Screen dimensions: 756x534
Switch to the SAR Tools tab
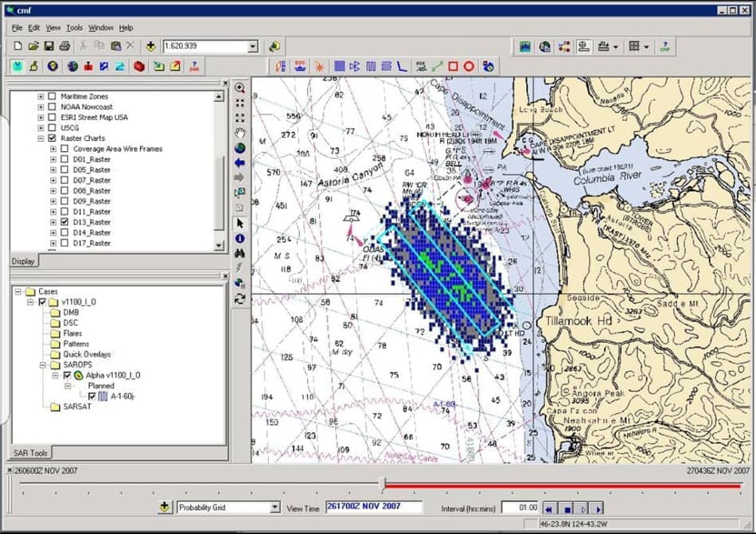point(31,453)
